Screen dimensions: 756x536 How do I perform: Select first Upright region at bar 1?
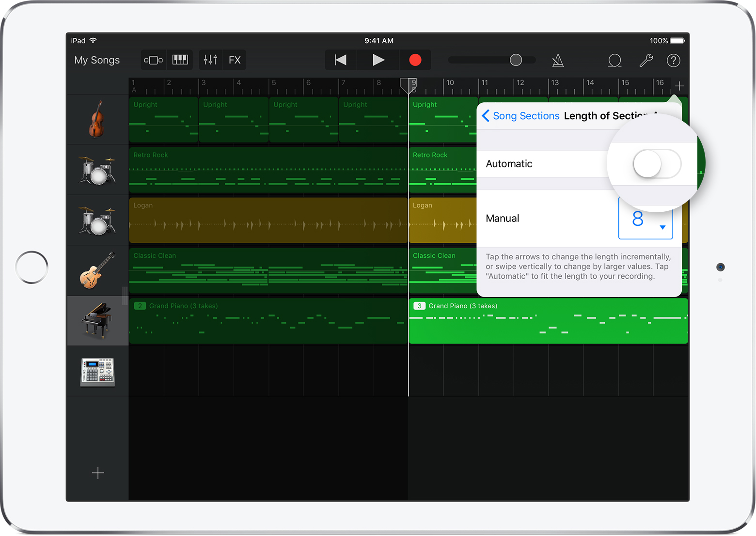tap(164, 120)
